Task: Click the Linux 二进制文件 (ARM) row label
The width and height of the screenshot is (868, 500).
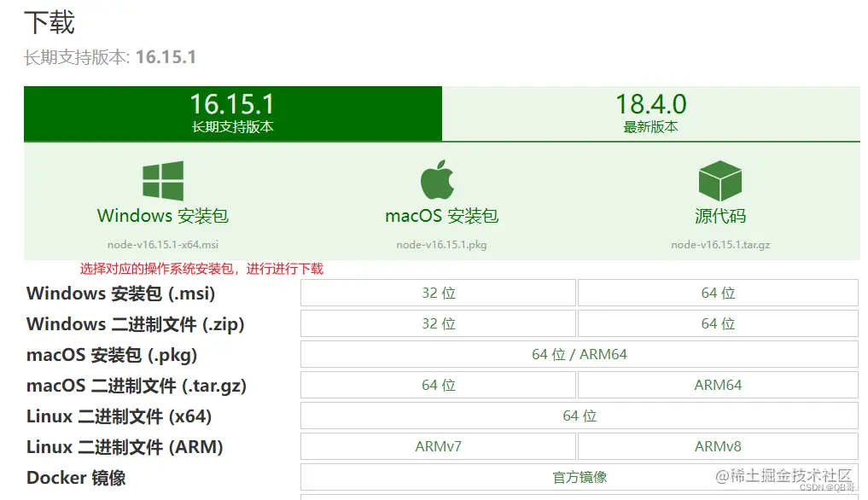Action: coord(125,447)
